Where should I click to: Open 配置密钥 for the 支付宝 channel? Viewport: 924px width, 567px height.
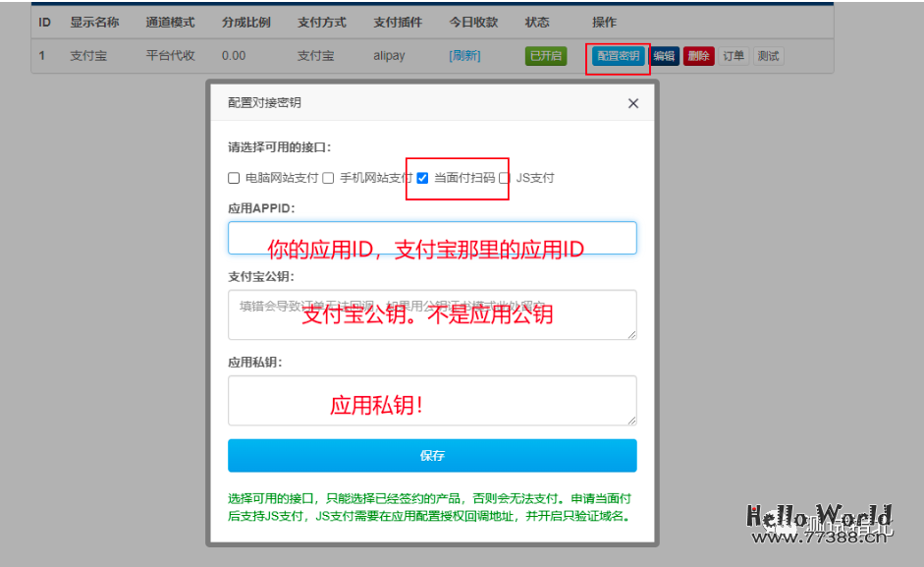click(618, 56)
